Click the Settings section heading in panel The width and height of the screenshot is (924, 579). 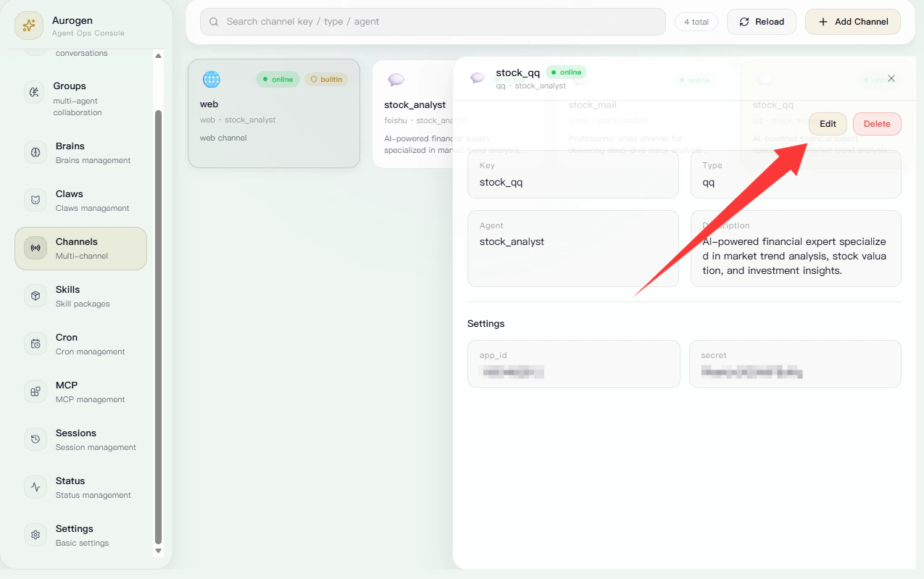486,323
